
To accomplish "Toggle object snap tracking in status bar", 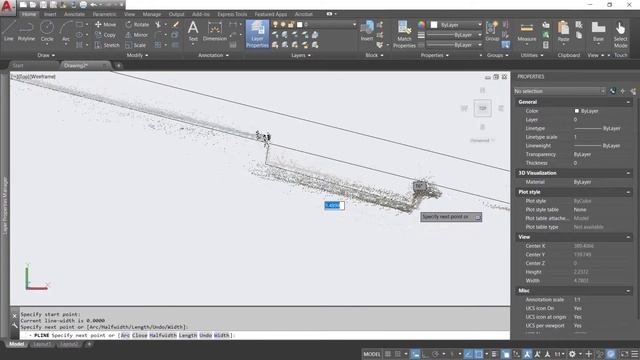I will pyautogui.click(x=469, y=354).
